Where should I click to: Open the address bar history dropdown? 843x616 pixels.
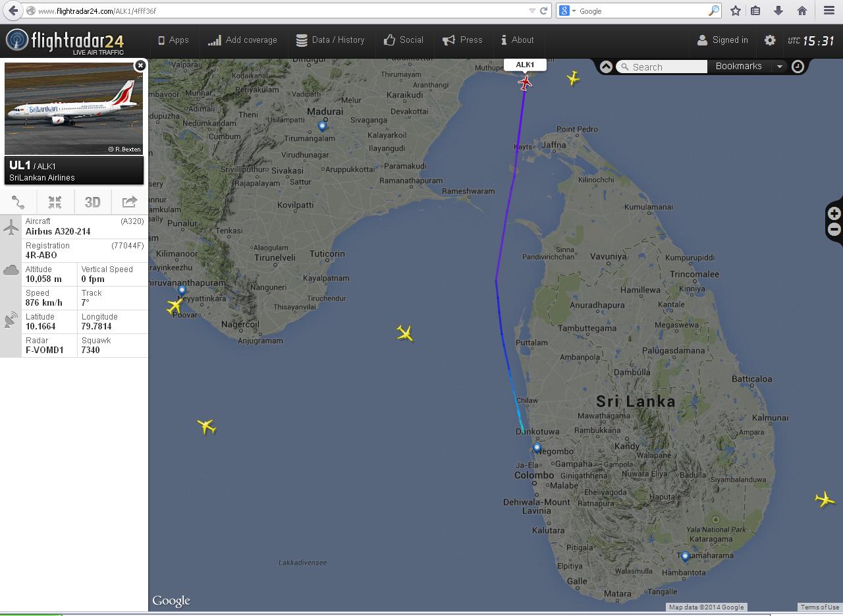[532, 11]
